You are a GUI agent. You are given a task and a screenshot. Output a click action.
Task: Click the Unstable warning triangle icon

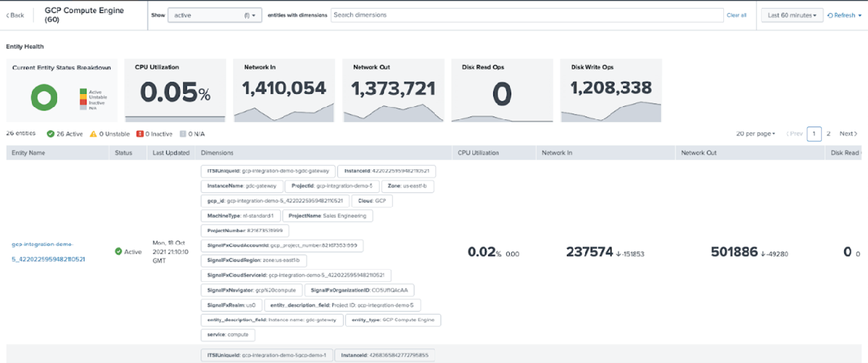point(93,134)
